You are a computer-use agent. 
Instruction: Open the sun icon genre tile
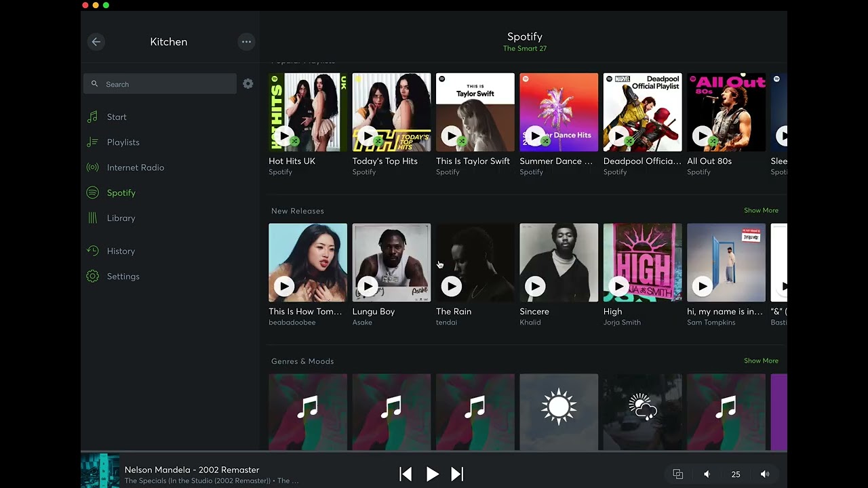pyautogui.click(x=559, y=411)
